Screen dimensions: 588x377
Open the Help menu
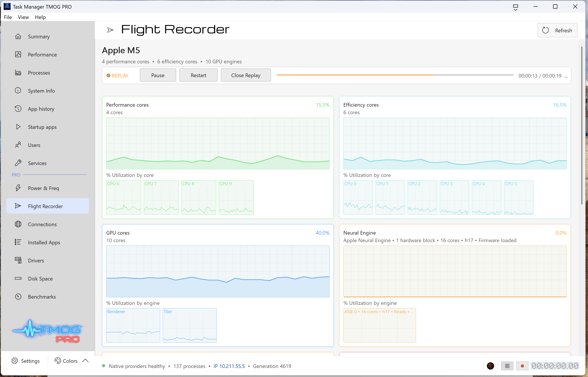(x=40, y=17)
